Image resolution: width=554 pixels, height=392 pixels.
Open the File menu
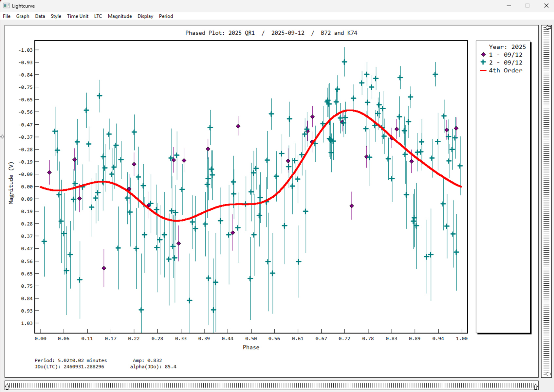[x=7, y=16]
